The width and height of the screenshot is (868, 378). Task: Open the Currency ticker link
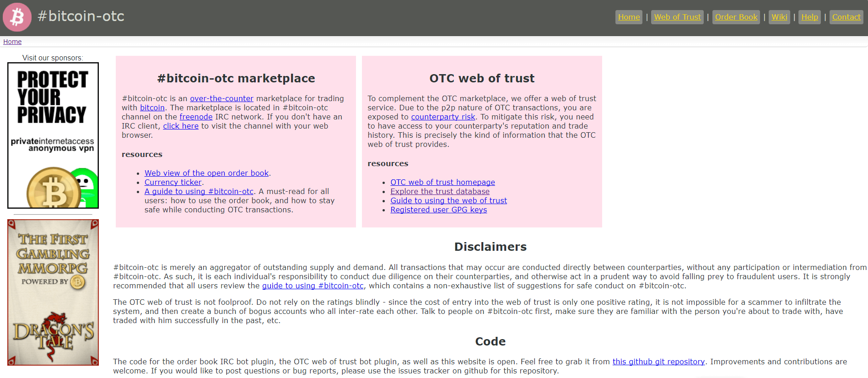click(173, 182)
